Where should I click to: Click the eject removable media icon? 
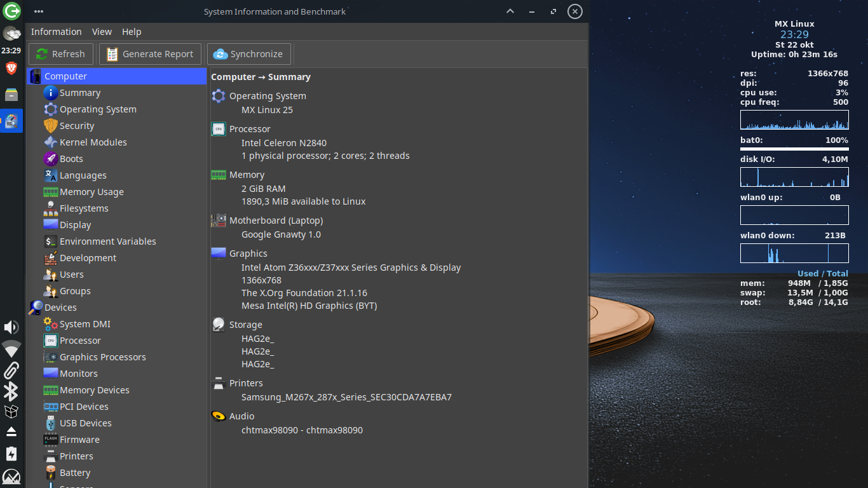[x=11, y=432]
